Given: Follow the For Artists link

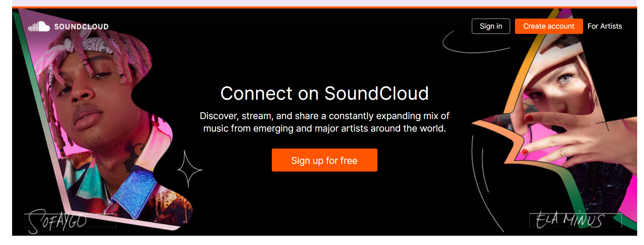Looking at the screenshot, I should pos(605,26).
